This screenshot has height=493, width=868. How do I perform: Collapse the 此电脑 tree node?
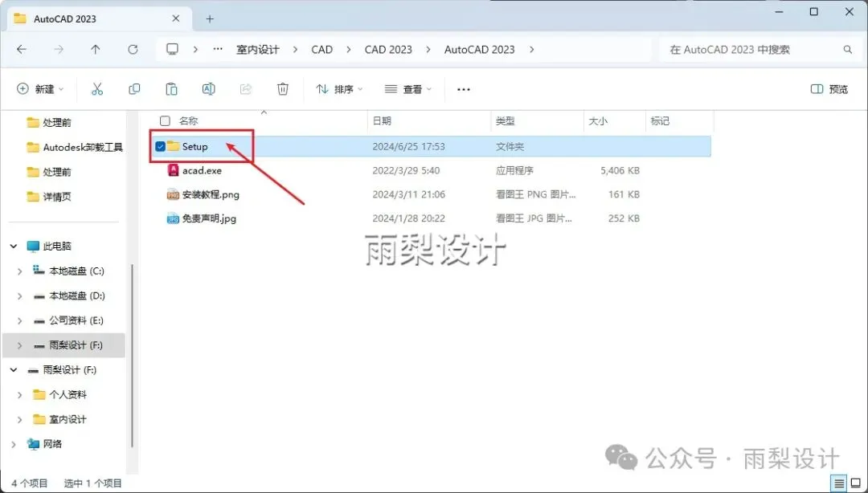click(14, 246)
